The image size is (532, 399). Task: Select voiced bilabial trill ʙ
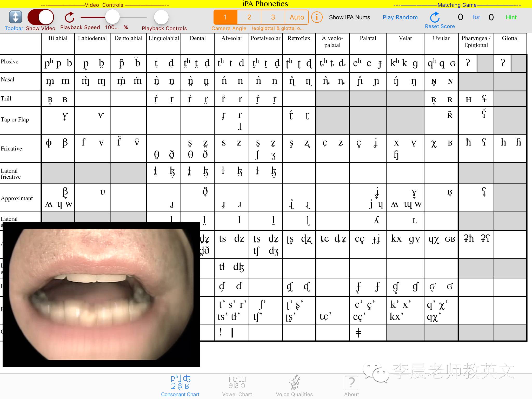pyautogui.click(x=65, y=100)
